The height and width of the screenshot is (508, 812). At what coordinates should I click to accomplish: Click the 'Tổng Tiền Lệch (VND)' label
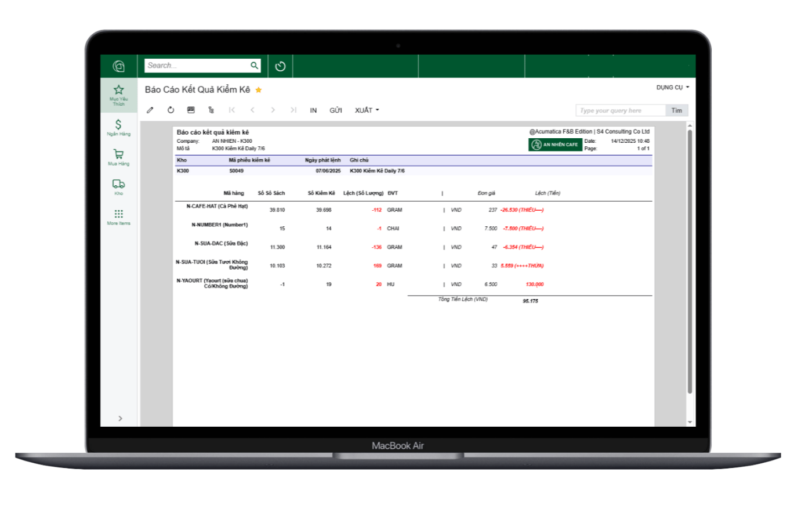tap(463, 300)
